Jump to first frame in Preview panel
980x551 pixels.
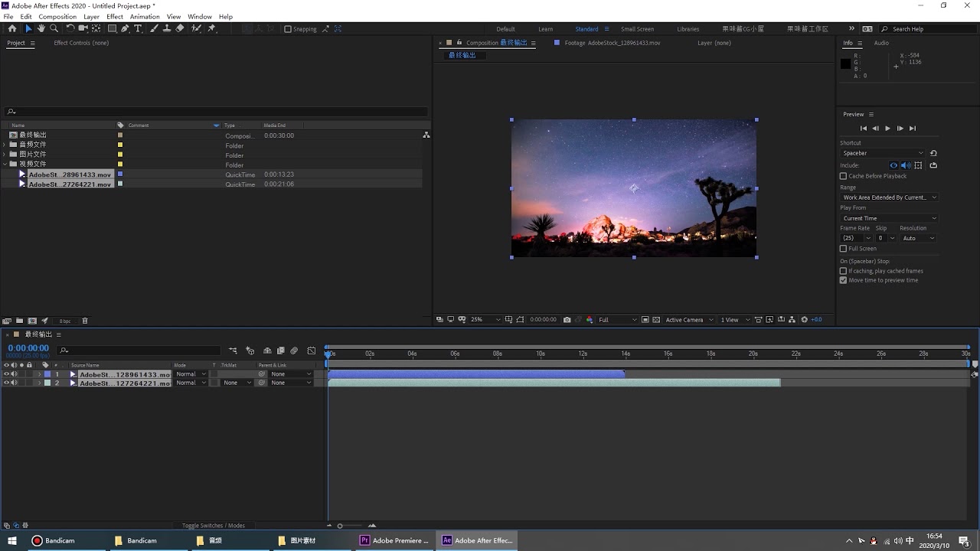864,129
